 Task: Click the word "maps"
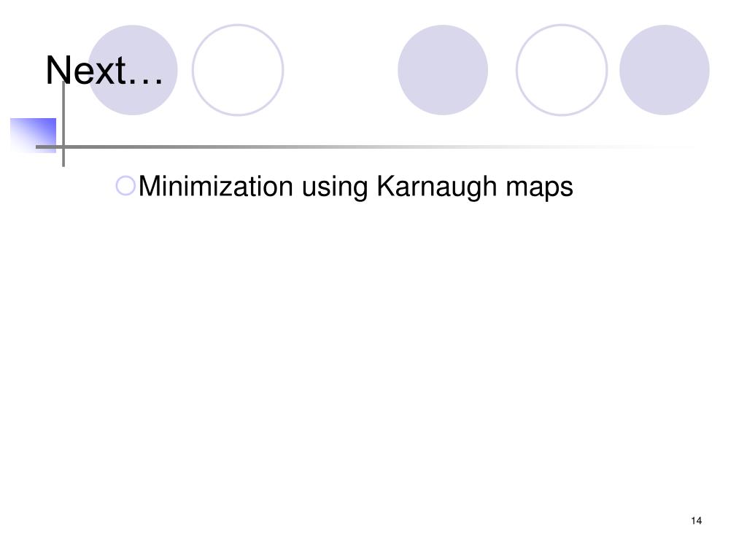pyautogui.click(x=539, y=189)
